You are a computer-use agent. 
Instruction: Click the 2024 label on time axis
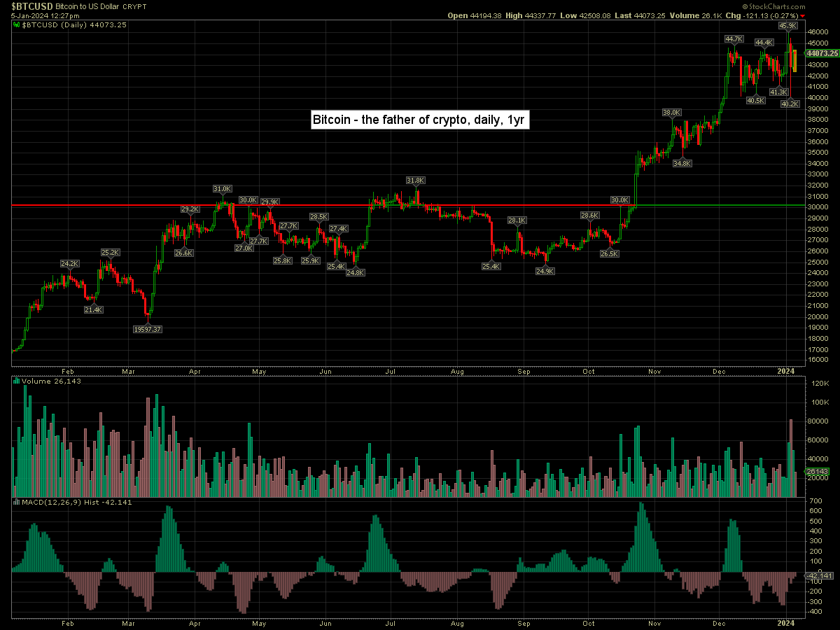point(786,371)
